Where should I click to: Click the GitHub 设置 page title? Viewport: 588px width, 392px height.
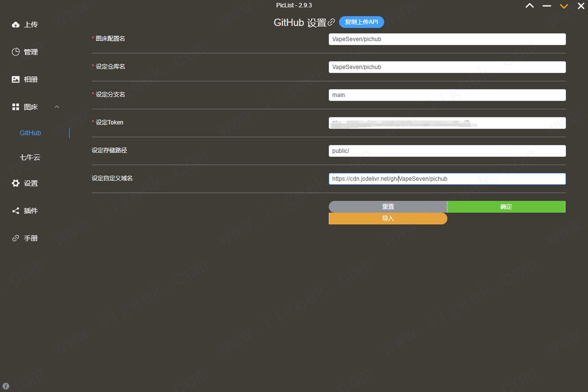click(x=300, y=23)
